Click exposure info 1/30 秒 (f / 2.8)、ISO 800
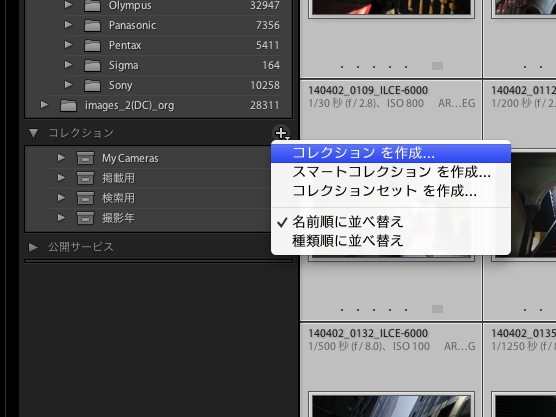The width and height of the screenshot is (556, 417). click(366, 103)
